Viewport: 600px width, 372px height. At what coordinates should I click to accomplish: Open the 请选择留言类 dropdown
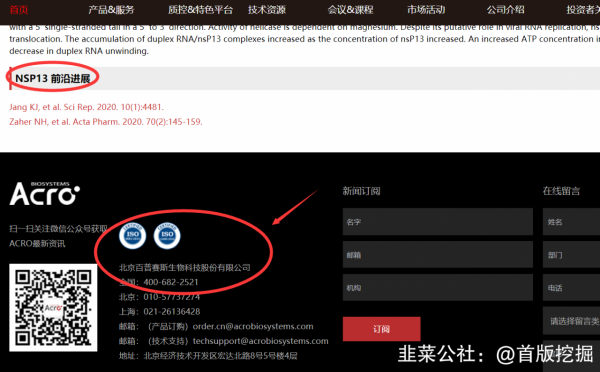[571, 321]
